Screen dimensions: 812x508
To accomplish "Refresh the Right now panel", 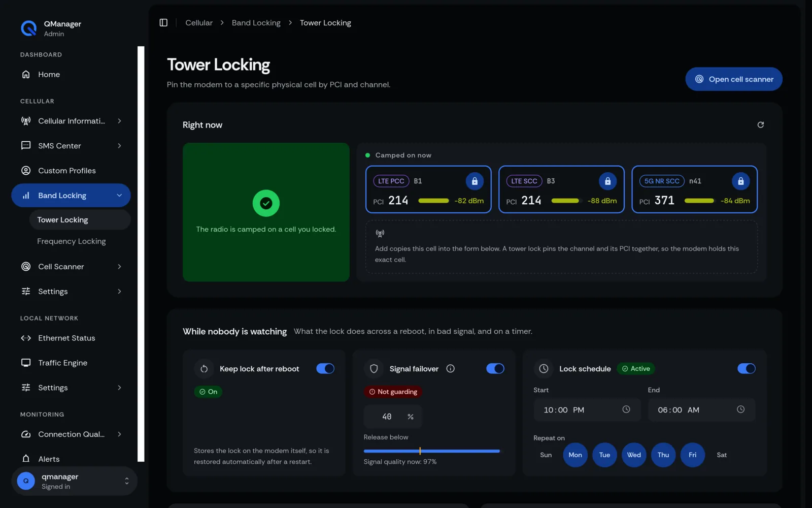I will tap(760, 125).
